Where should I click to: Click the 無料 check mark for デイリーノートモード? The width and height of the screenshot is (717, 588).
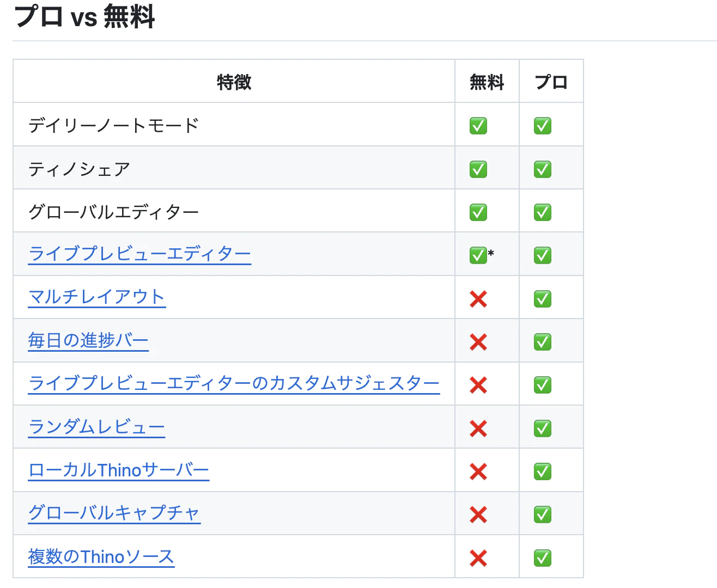point(478,126)
